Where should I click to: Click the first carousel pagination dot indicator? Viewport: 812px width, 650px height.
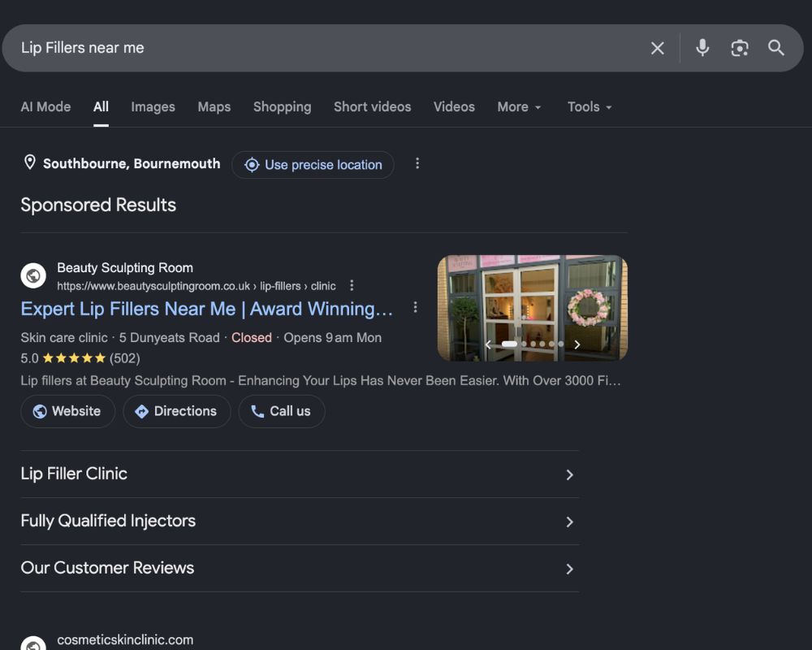(x=509, y=344)
